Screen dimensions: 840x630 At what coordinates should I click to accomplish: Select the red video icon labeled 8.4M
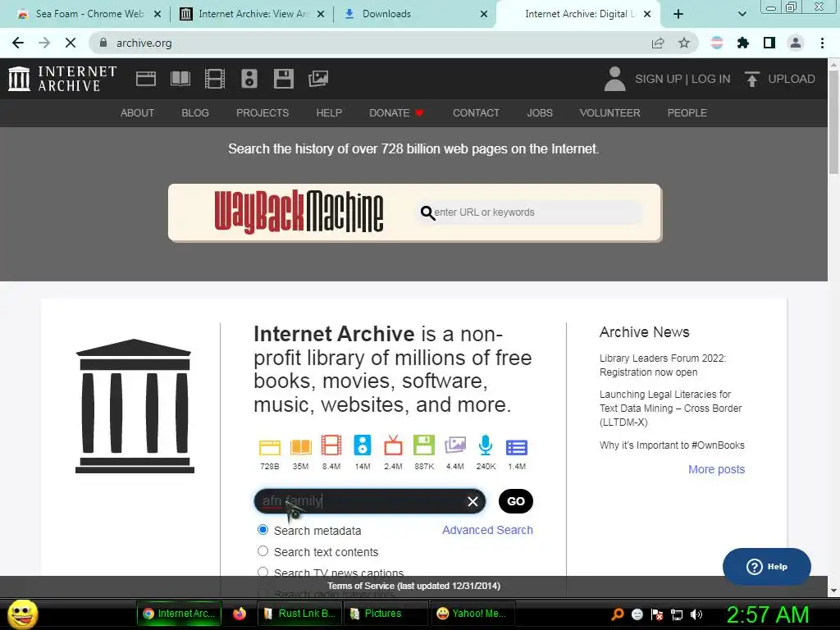(x=331, y=445)
